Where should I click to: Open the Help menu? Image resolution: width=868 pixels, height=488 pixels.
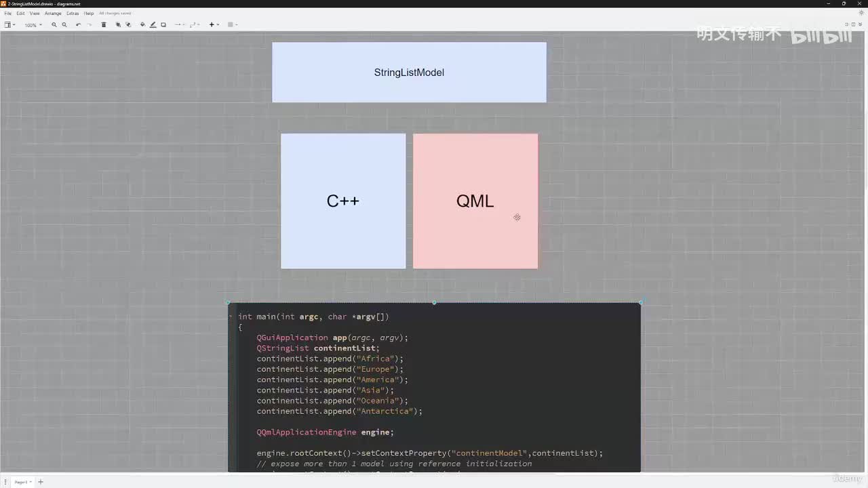[x=89, y=14]
